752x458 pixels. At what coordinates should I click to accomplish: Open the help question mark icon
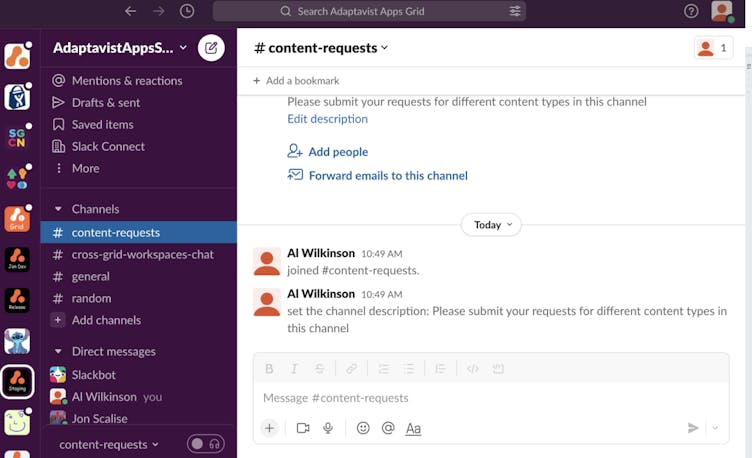click(691, 11)
